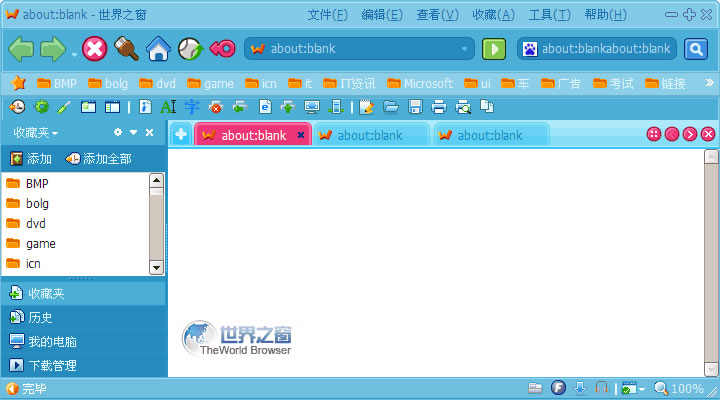
Task: Click the AI text size icon
Action: click(168, 107)
